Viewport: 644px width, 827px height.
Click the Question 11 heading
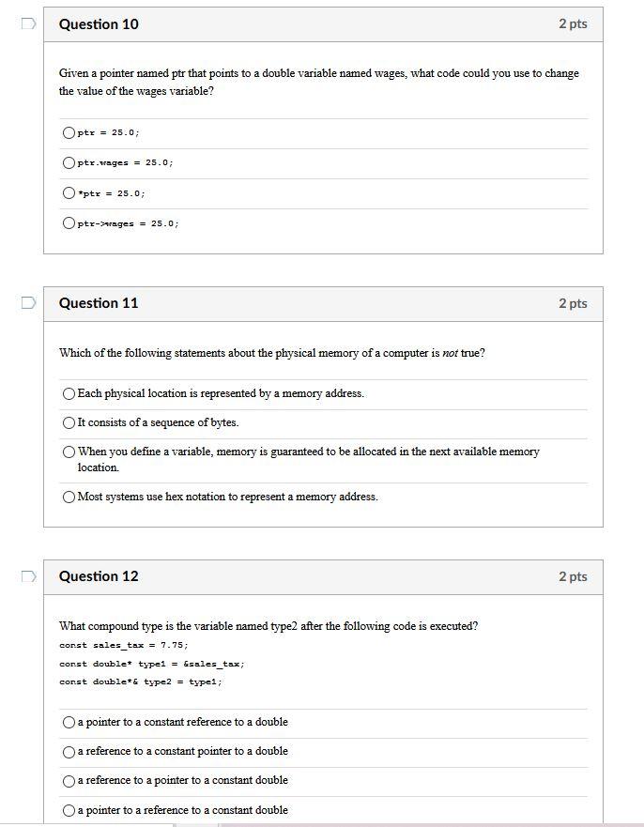99,303
